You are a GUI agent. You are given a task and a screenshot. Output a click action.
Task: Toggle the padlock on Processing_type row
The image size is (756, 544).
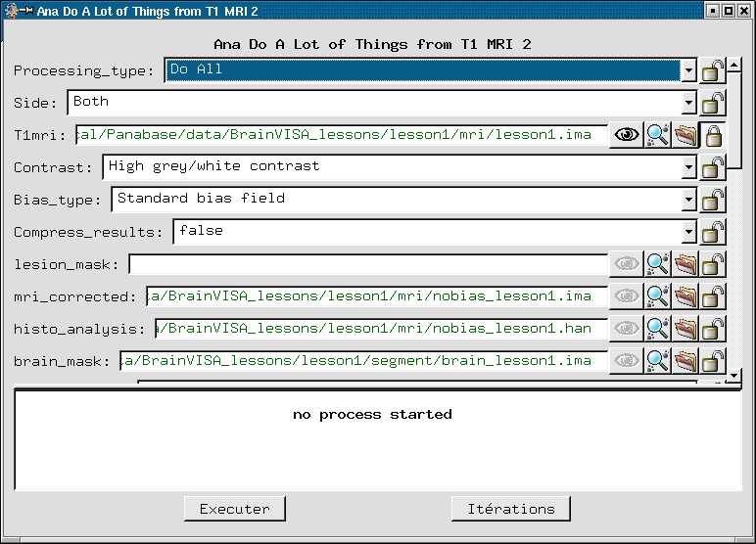click(714, 70)
